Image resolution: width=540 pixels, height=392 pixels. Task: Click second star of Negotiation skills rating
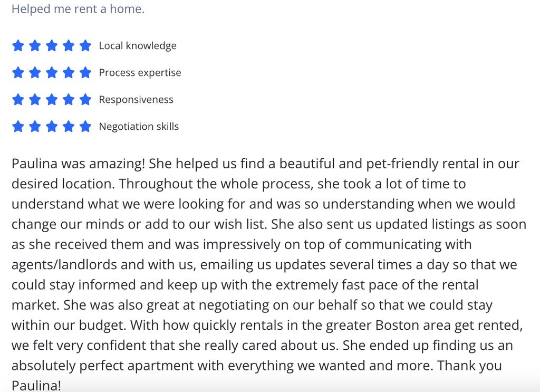(x=35, y=126)
